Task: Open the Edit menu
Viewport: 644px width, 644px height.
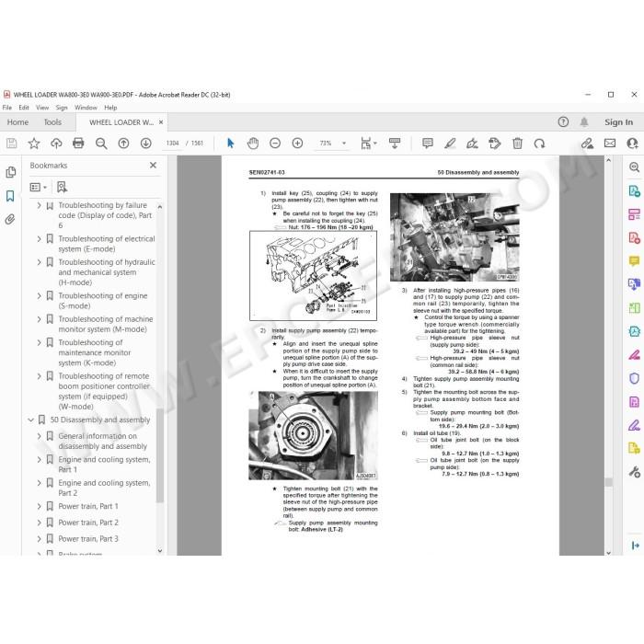Action: coord(24,108)
